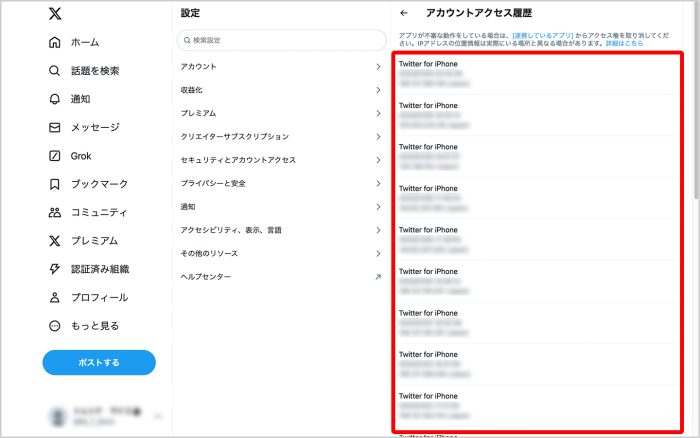Click the 検索設定 search field

tap(281, 40)
